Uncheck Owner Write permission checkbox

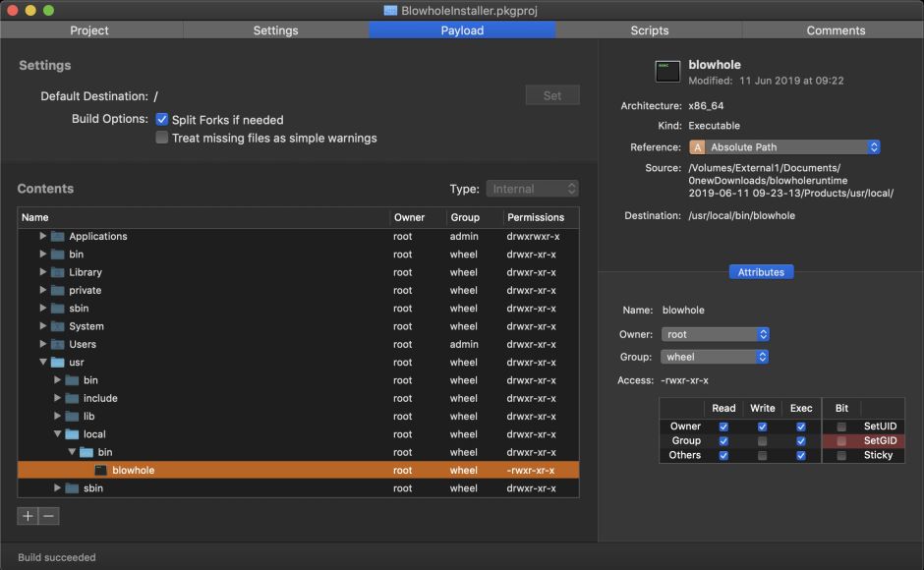pos(762,427)
